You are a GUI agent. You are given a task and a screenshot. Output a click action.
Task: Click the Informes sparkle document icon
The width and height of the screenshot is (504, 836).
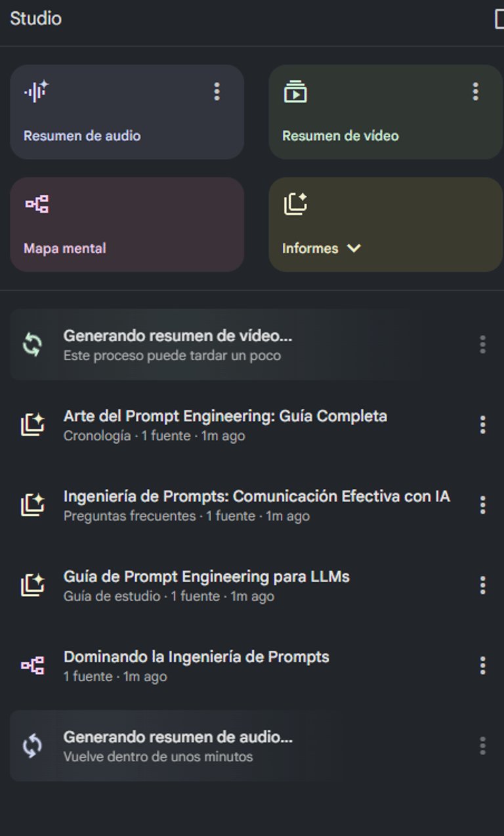[295, 204]
